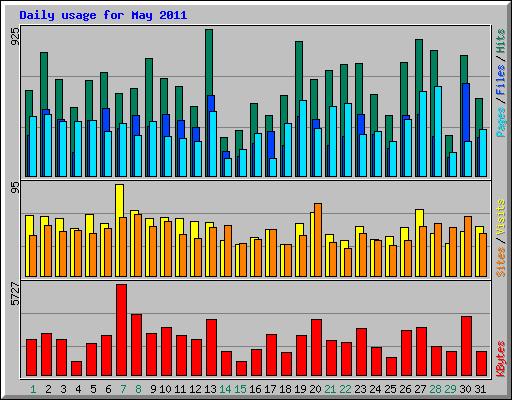Click day label 7 on the x-axis
The width and height of the screenshot is (512, 400).
[x=123, y=389]
